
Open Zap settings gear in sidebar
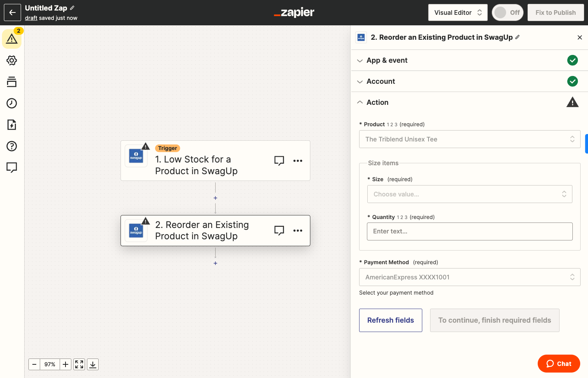pos(12,60)
